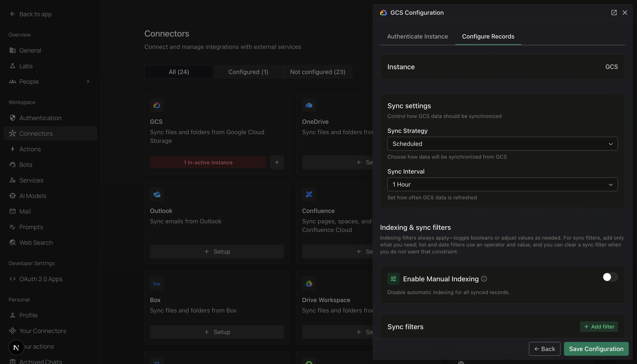Open the Sync Interval 1 Hour dropdown

[x=503, y=185]
